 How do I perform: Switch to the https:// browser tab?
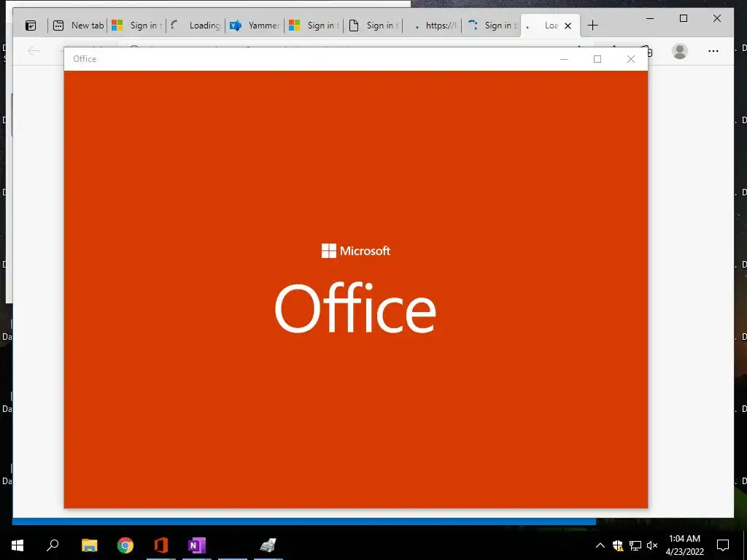[x=432, y=26]
